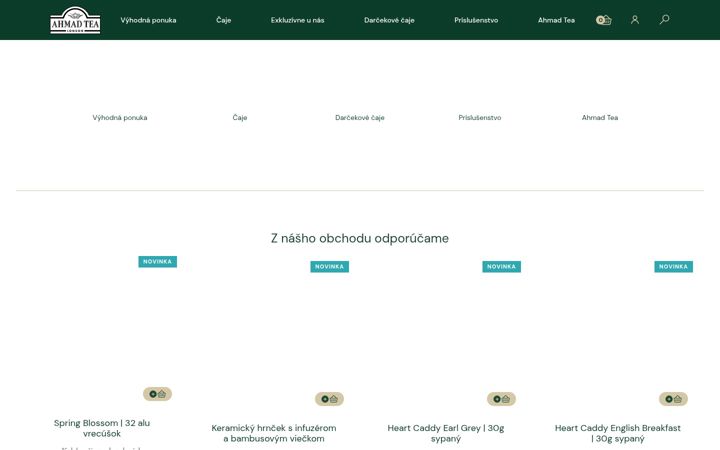
Task: Open the shopping cart in header
Action: coord(603,20)
